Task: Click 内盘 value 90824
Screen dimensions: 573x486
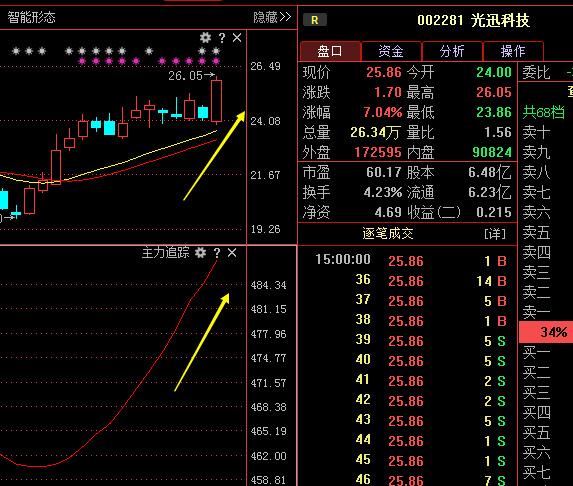Action: coord(492,152)
